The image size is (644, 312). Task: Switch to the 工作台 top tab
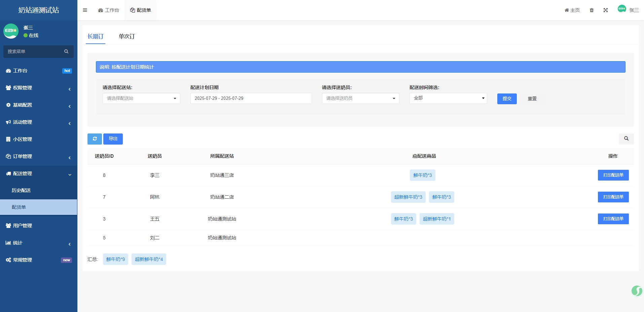(109, 10)
